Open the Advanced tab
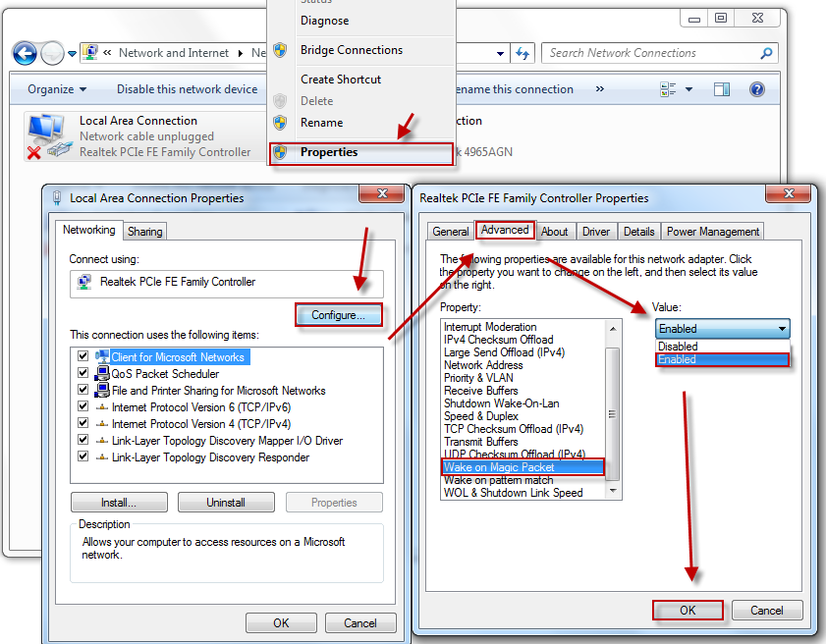The height and width of the screenshot is (644, 826). pyautogui.click(x=505, y=230)
